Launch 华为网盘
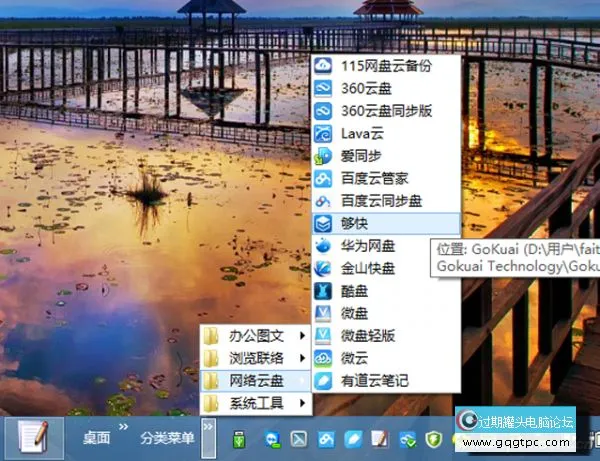This screenshot has width=600, height=461. tap(386, 246)
